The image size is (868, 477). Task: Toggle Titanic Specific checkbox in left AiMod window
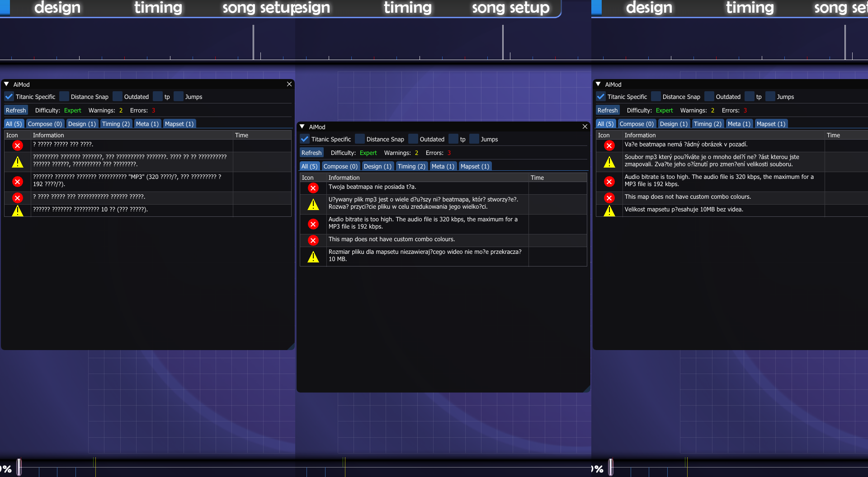click(x=9, y=97)
